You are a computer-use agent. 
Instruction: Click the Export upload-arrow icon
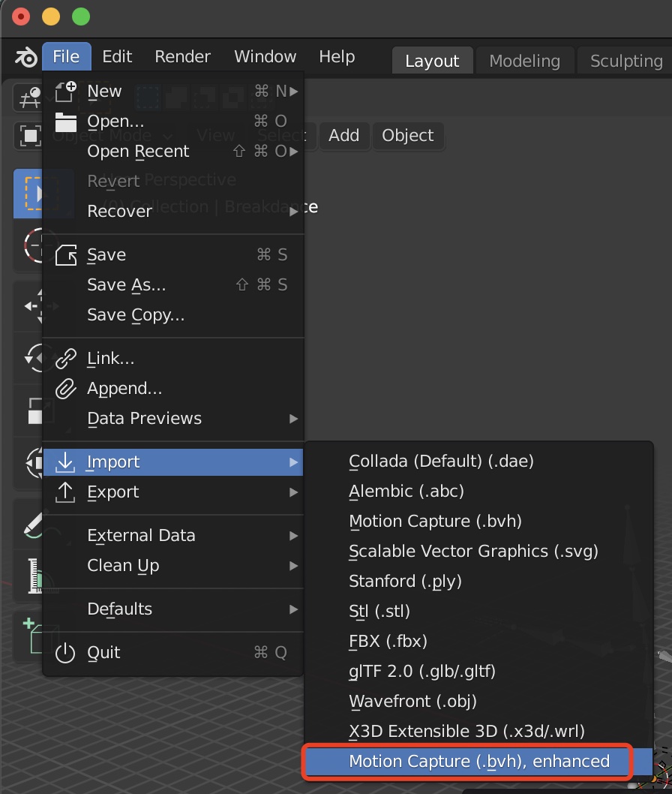(65, 492)
